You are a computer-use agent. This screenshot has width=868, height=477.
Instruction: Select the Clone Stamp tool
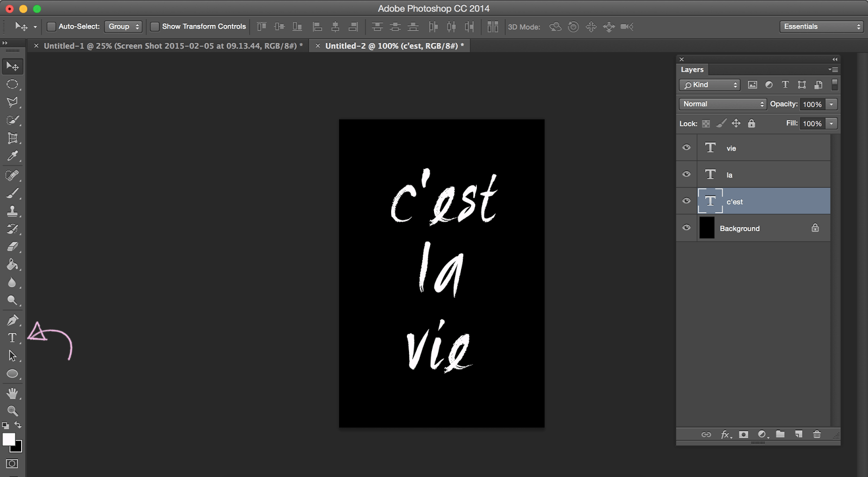click(12, 211)
